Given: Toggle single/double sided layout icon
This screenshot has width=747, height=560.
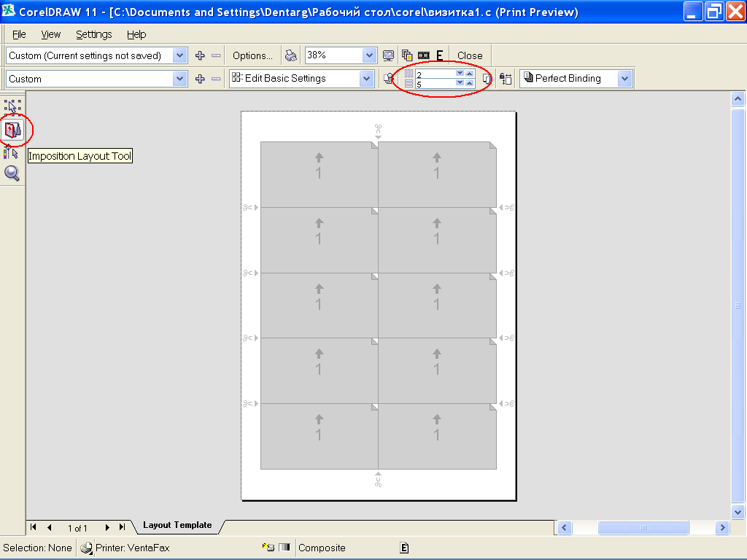Looking at the screenshot, I should [487, 79].
